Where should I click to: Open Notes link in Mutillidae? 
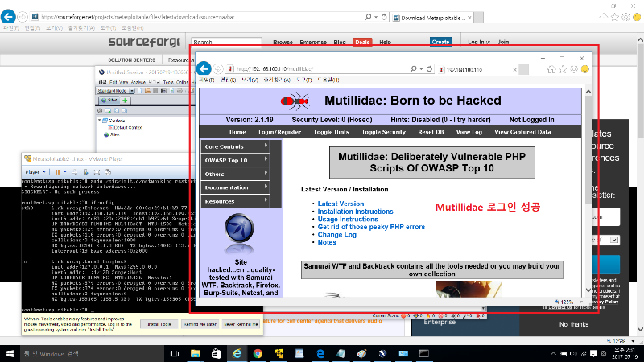327,243
